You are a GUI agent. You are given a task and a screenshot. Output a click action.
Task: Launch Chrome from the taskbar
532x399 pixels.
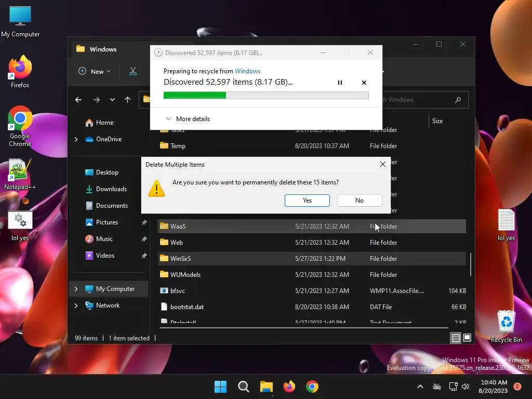coord(312,387)
